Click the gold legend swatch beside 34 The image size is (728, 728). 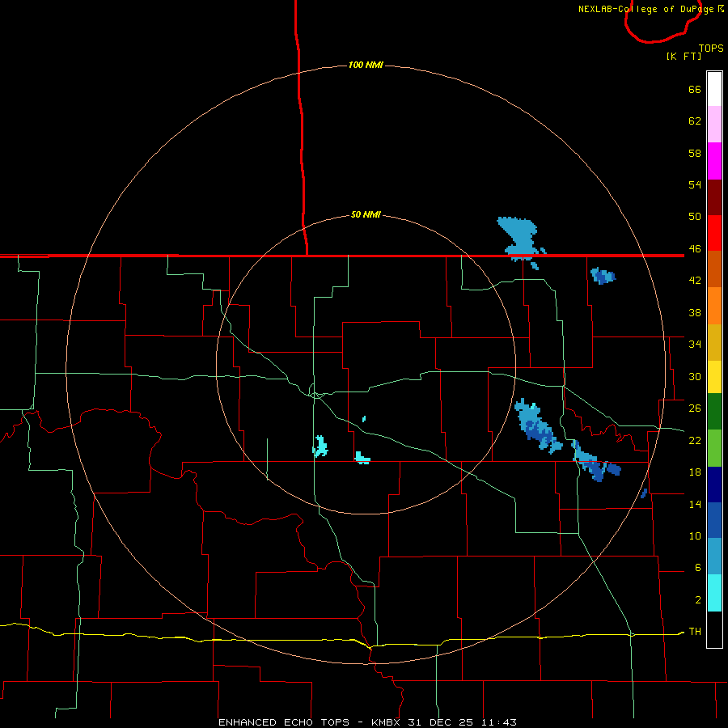pos(714,342)
